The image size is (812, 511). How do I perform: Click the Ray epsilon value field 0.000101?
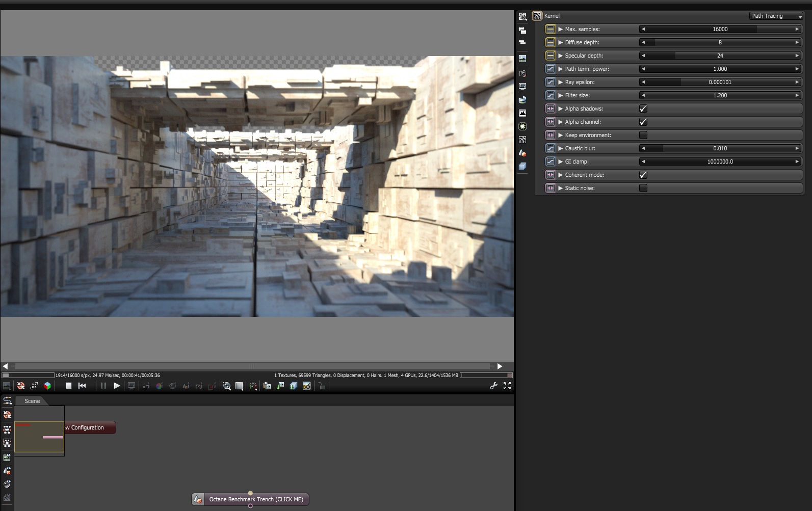(720, 82)
